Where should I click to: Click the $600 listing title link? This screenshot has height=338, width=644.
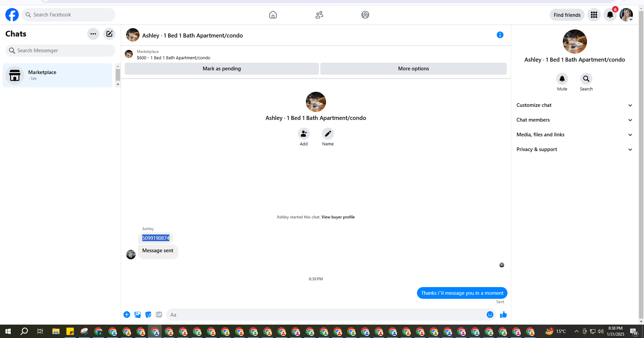click(x=173, y=58)
